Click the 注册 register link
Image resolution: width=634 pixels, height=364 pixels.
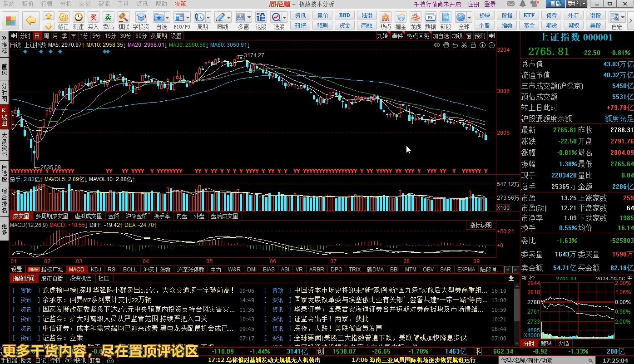(x=474, y=4)
